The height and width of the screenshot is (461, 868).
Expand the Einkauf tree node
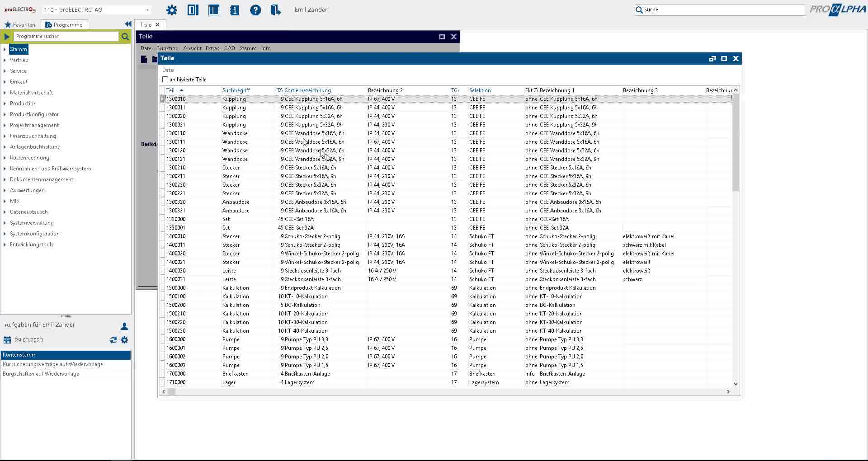point(5,82)
